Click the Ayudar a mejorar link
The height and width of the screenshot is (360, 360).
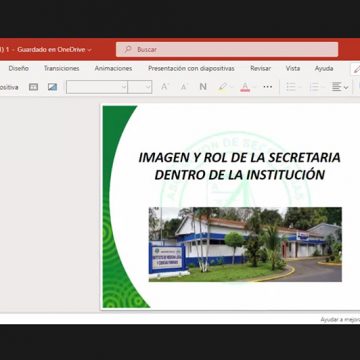coord(340,320)
